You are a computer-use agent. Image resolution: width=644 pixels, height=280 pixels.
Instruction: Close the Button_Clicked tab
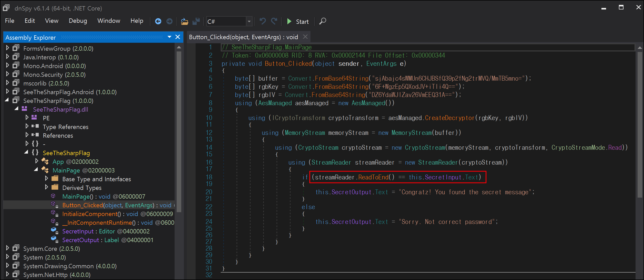[305, 37]
